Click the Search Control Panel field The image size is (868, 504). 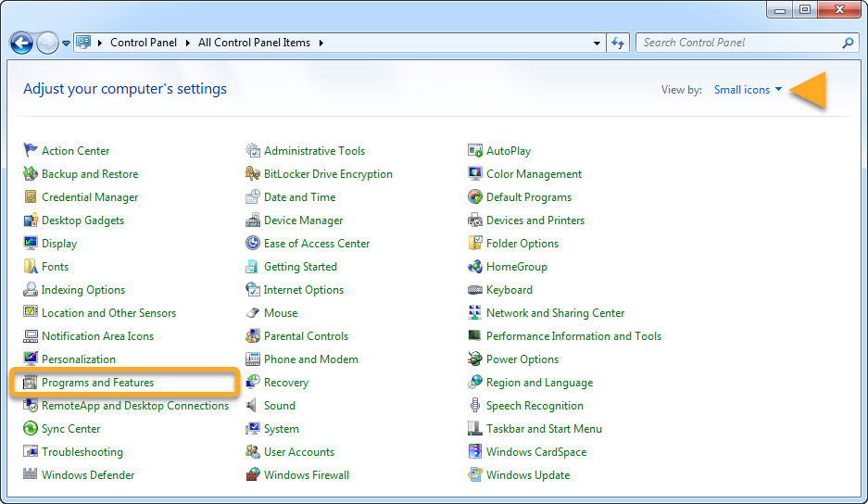click(736, 43)
